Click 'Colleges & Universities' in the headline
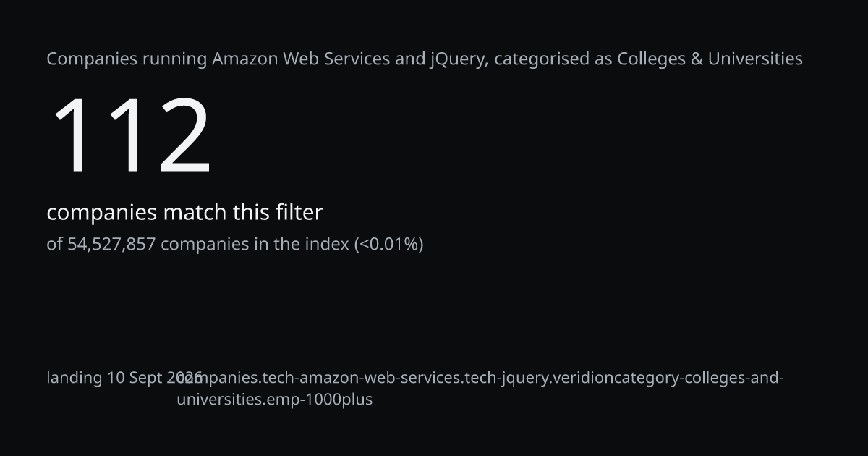Image resolution: width=868 pixels, height=456 pixels. point(710,59)
